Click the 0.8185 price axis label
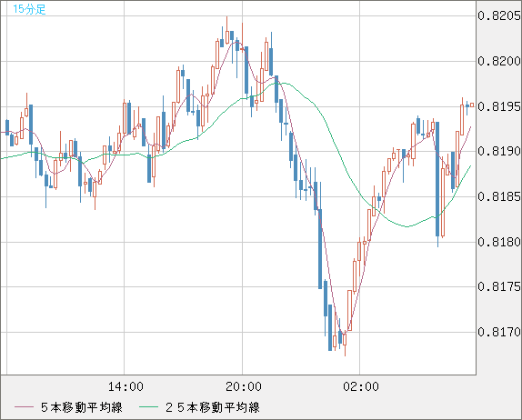The image size is (522, 420). tap(499, 196)
